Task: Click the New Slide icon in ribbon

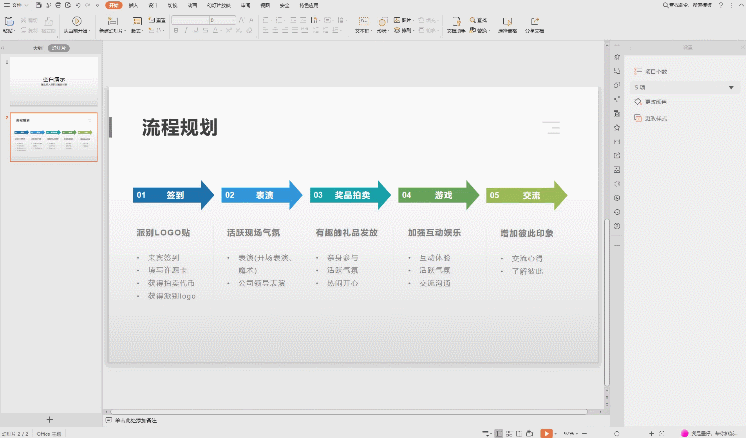Action: click(112, 21)
